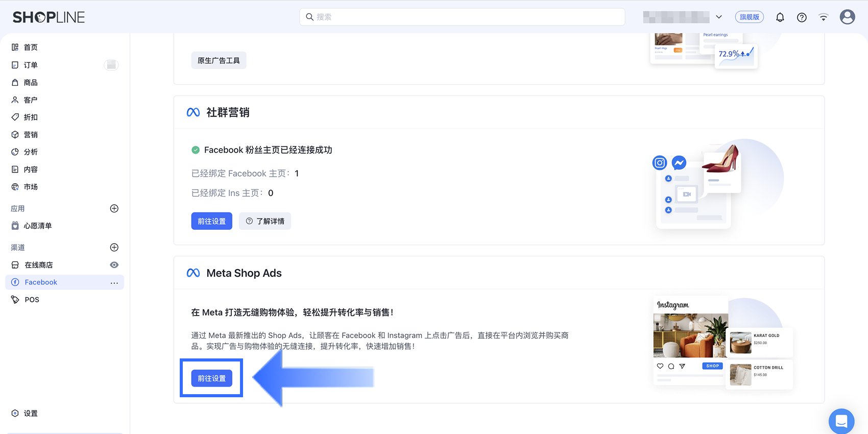Click the blurred store name
The image size is (868, 434).
pyautogui.click(x=676, y=17)
